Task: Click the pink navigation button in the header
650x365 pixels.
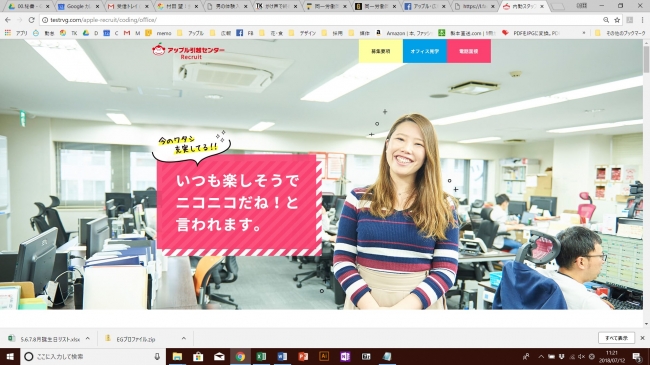Action: tap(469, 51)
